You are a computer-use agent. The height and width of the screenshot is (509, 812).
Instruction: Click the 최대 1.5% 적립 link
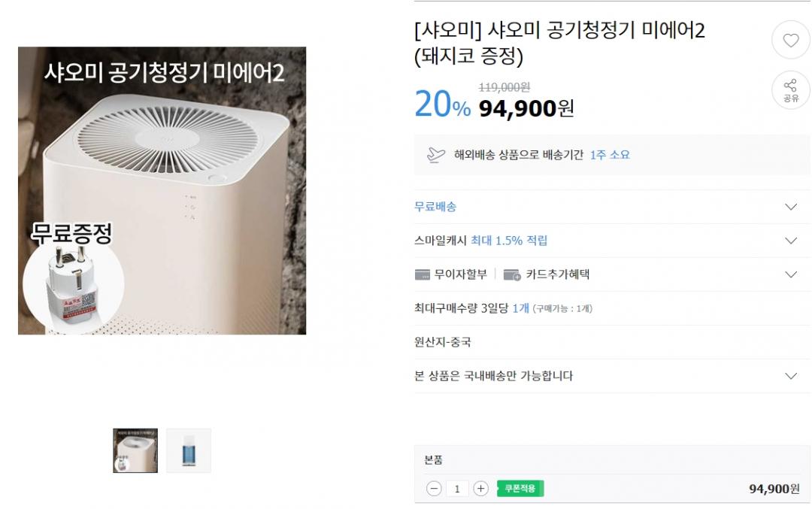click(509, 241)
